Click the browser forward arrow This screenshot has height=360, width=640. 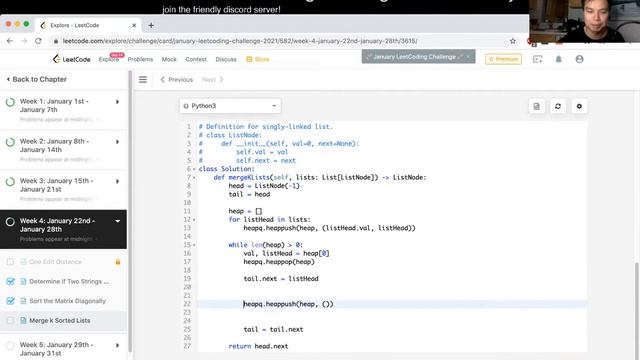tap(24, 41)
